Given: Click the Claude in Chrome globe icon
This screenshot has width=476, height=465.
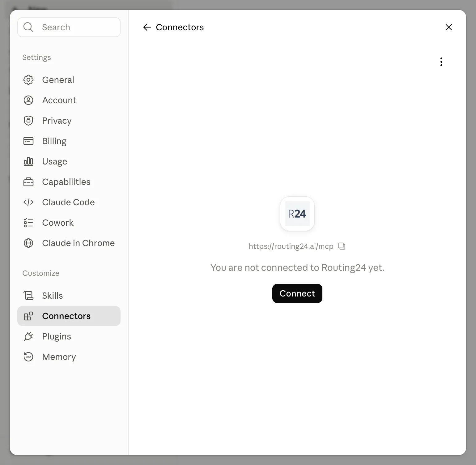Looking at the screenshot, I should coord(28,243).
